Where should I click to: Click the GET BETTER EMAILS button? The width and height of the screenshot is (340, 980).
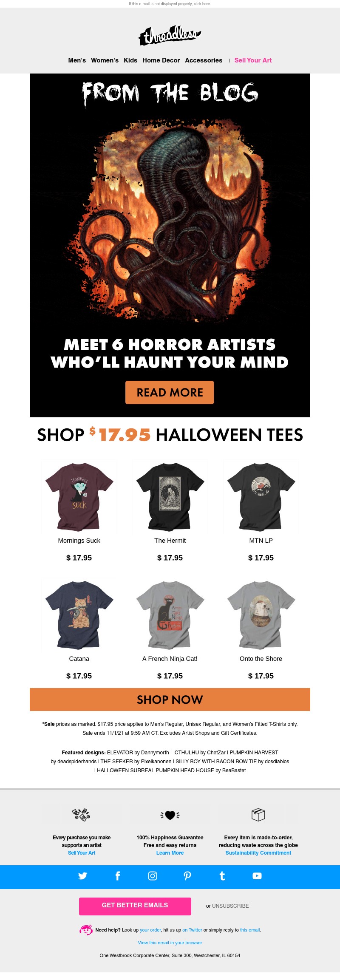tap(135, 906)
